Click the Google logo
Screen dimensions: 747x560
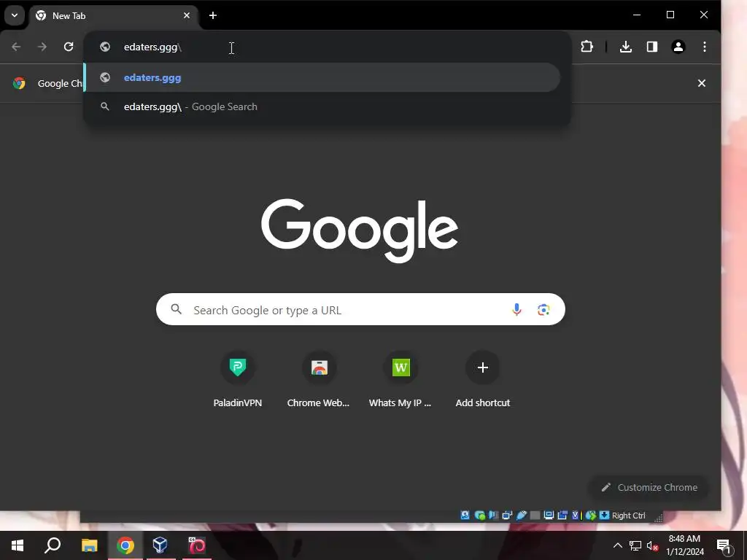(360, 230)
